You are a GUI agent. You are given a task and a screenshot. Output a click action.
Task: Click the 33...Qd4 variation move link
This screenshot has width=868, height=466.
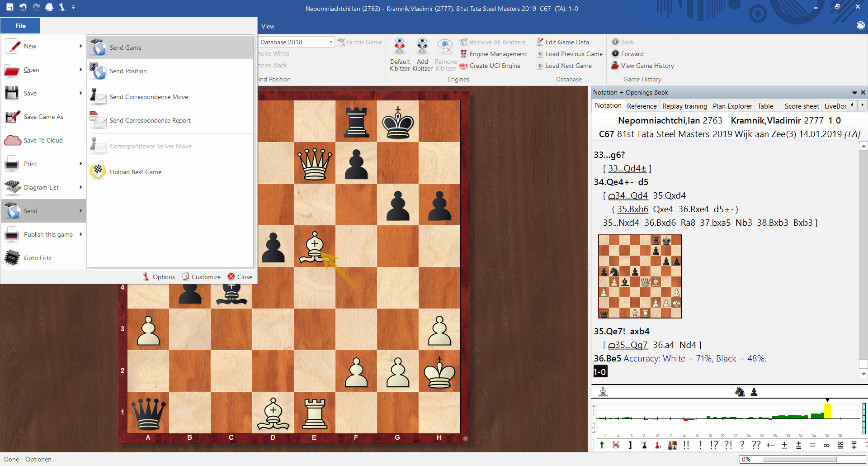coord(627,168)
